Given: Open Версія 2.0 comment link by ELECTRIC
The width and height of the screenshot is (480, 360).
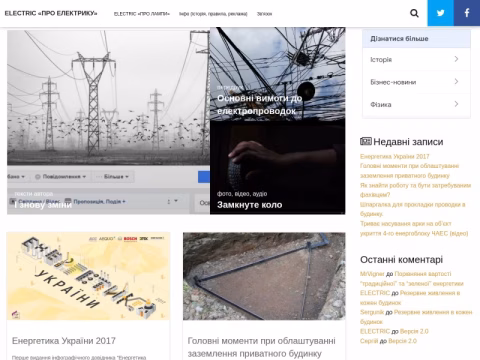Looking at the screenshot, I should pyautogui.click(x=414, y=331).
